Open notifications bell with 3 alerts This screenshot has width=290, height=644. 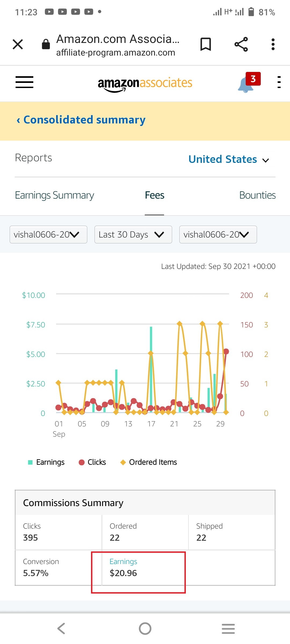click(249, 83)
